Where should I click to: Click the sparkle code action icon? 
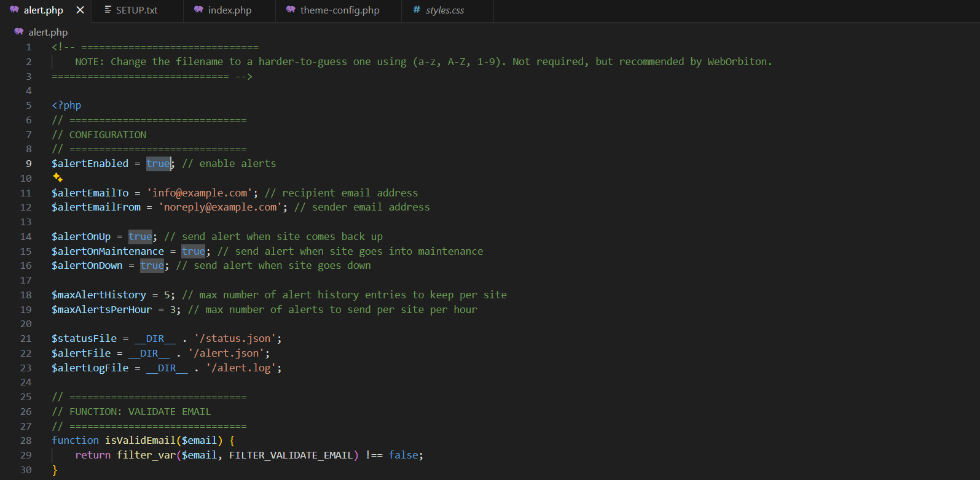pyautogui.click(x=58, y=177)
